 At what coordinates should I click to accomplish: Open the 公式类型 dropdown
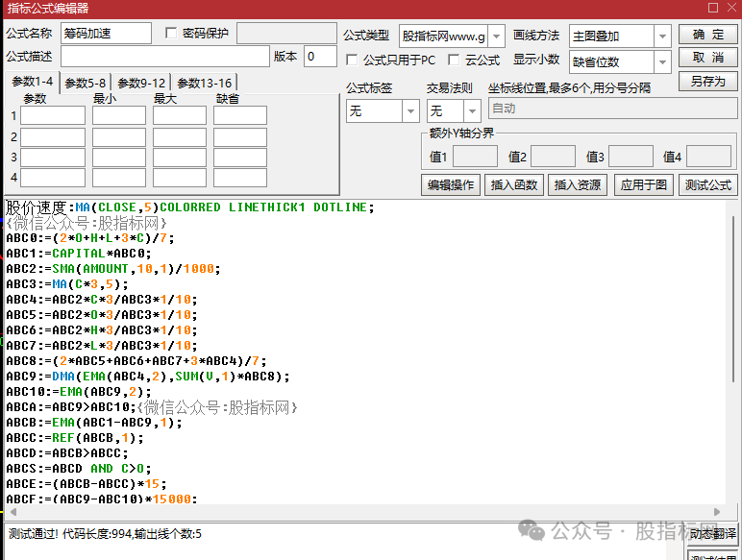[496, 37]
